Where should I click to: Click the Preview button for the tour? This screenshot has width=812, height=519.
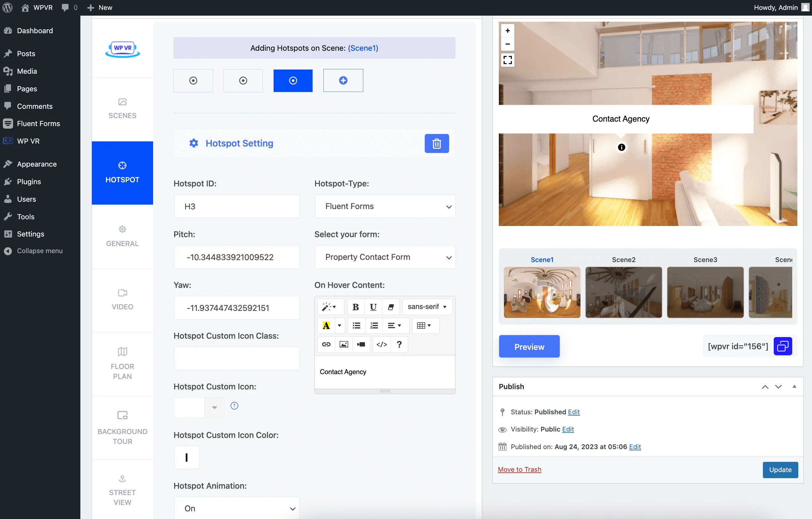click(x=529, y=347)
